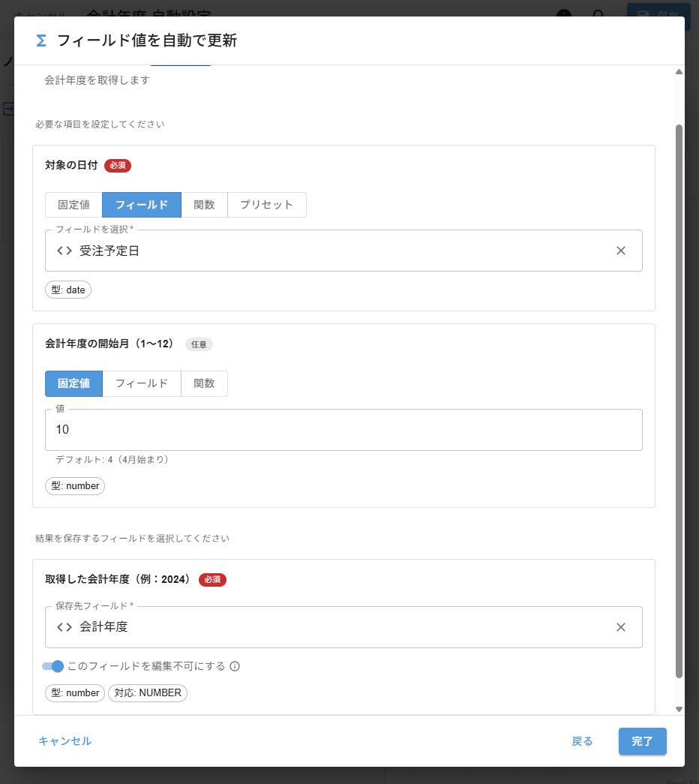Viewport: 699px width, 784px height.
Task: Click the Σ icon in the dialog header
Action: pyautogui.click(x=40, y=41)
